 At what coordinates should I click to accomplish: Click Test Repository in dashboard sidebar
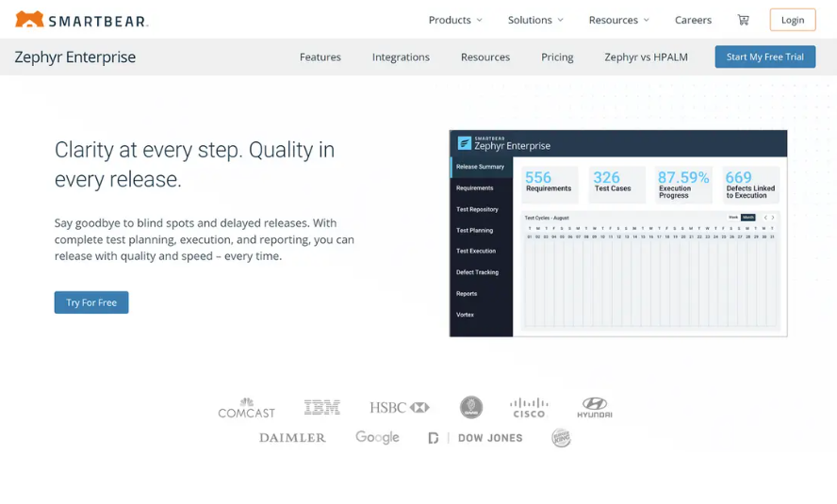click(x=477, y=209)
